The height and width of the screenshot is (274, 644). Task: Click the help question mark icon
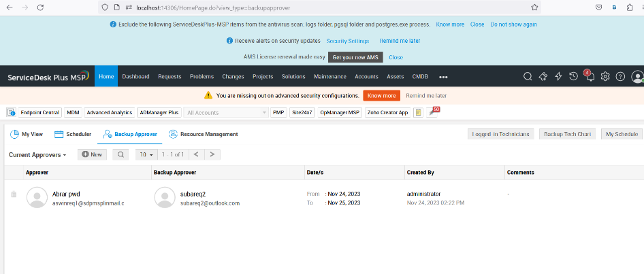(620, 77)
